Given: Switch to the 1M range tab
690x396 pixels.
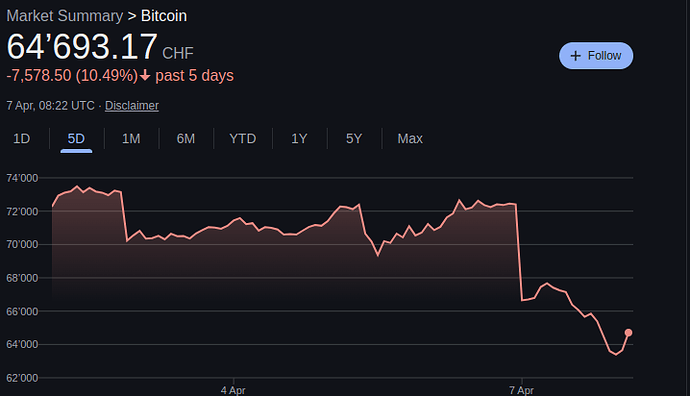Looking at the screenshot, I should [x=131, y=139].
